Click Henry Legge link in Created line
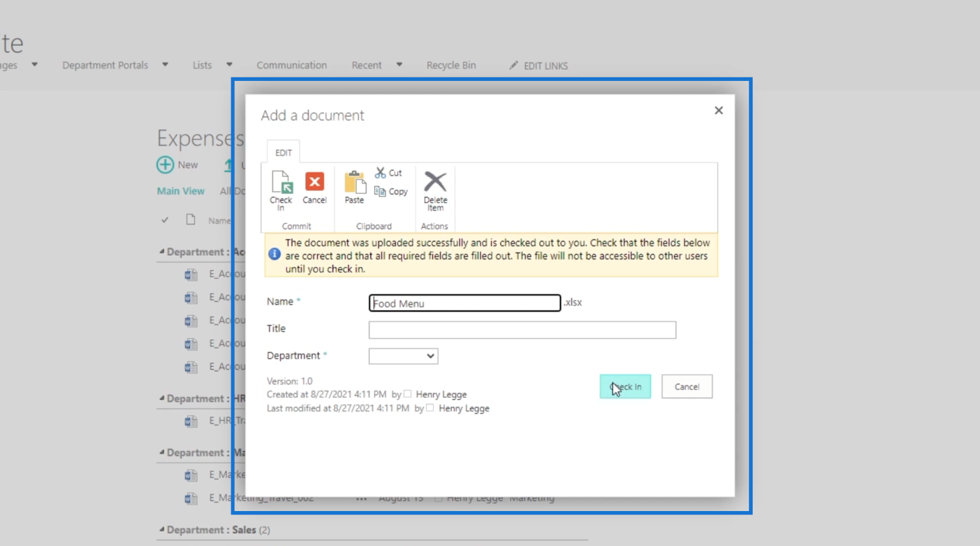980x546 pixels. click(x=442, y=394)
